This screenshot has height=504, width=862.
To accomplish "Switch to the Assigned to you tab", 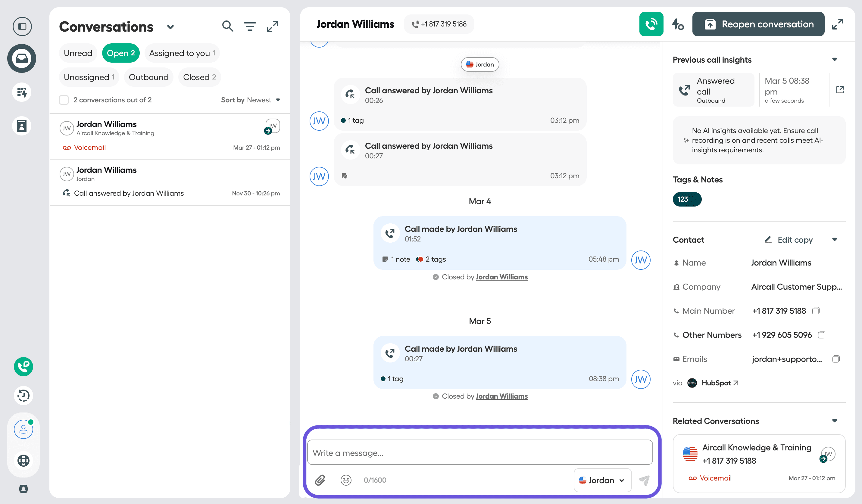I will click(x=182, y=53).
